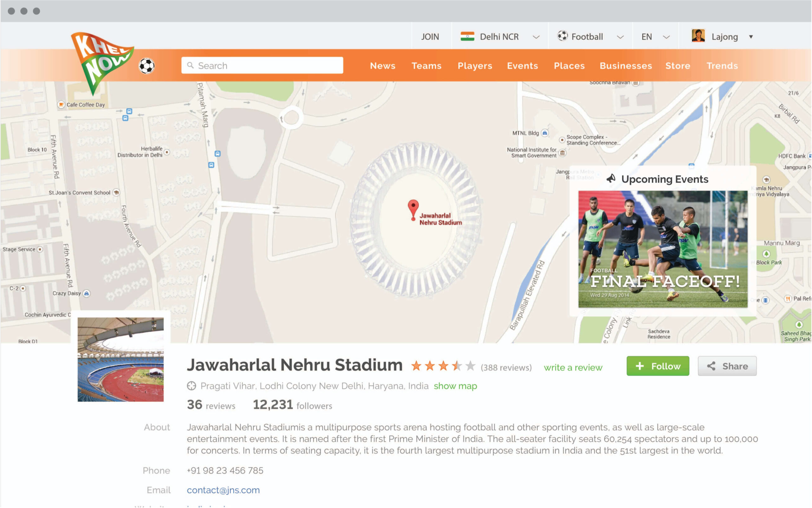The width and height of the screenshot is (812, 508).
Task: Expand the Delhi NCR location dropdown
Action: (x=536, y=37)
